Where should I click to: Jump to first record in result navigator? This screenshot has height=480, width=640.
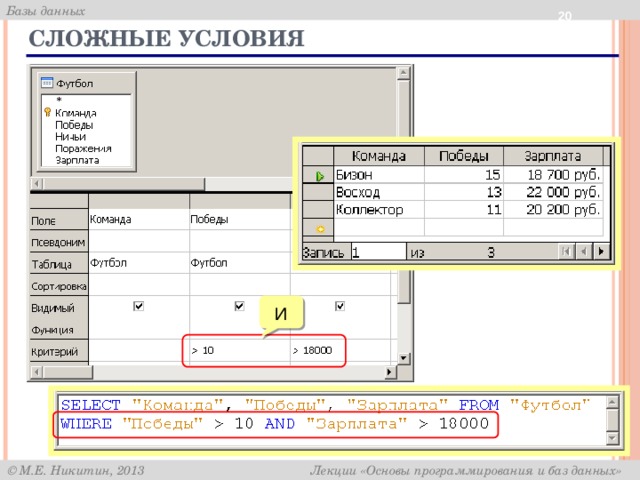pos(566,251)
